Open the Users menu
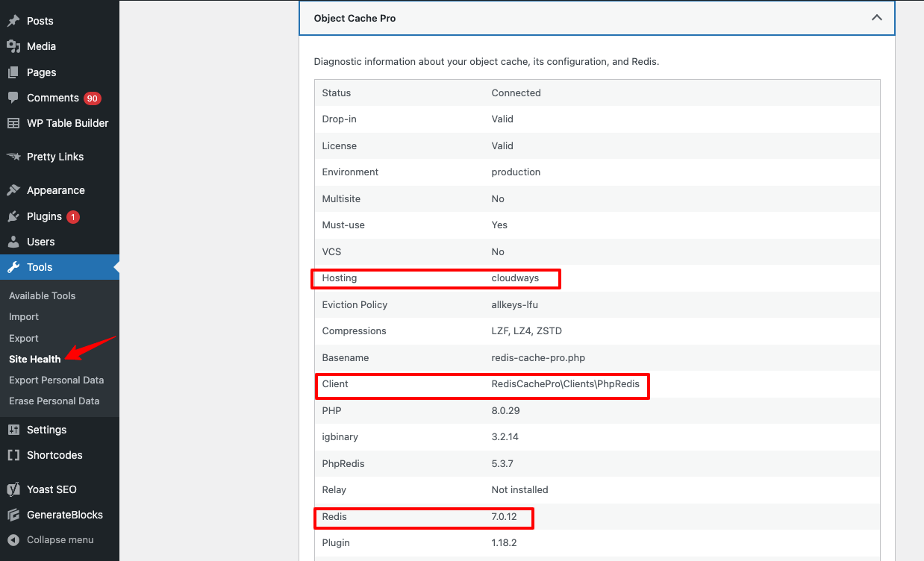Image resolution: width=924 pixels, height=561 pixels. [60, 242]
